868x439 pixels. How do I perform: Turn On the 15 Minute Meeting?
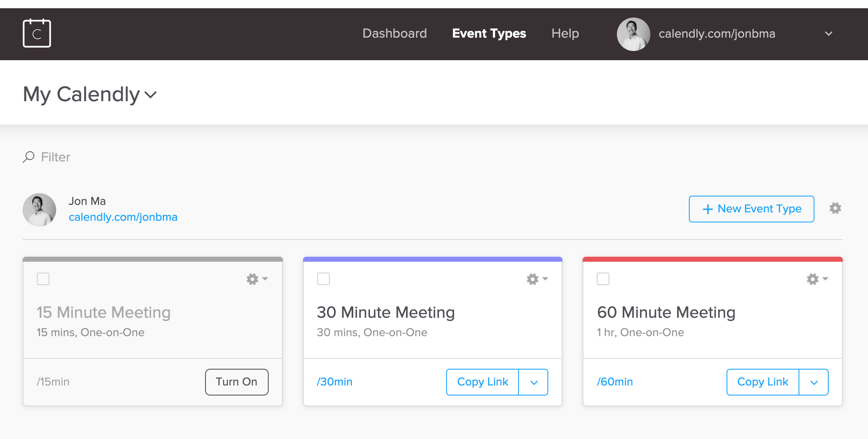point(236,382)
